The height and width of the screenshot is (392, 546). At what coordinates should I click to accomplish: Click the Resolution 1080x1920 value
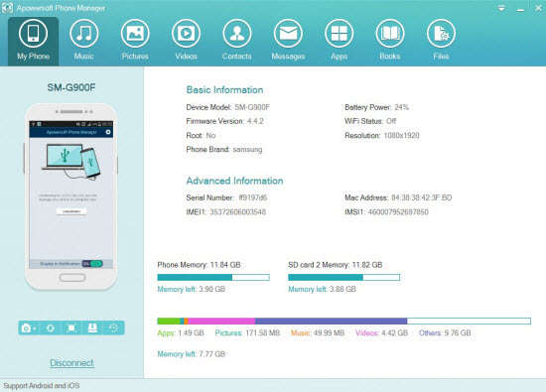(x=401, y=135)
